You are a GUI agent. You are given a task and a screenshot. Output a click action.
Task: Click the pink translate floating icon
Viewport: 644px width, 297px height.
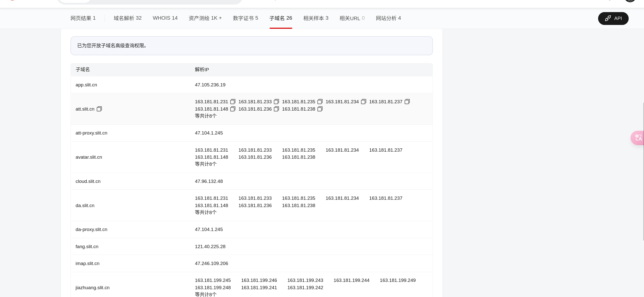(x=638, y=138)
